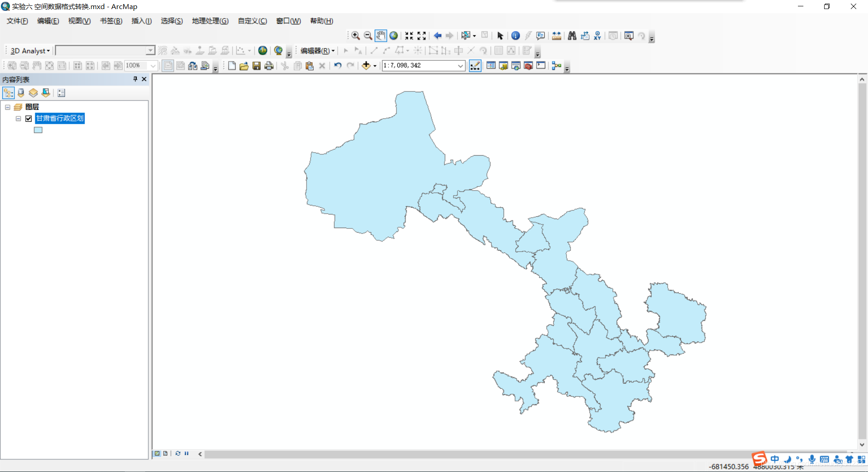
Task: Open the 文件 menu
Action: click(17, 21)
